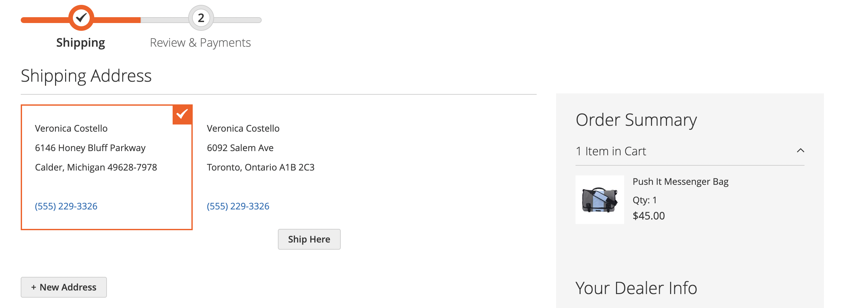The width and height of the screenshot is (868, 308).
Task: Select the 6092 Salem Ave address
Action: 309,239
